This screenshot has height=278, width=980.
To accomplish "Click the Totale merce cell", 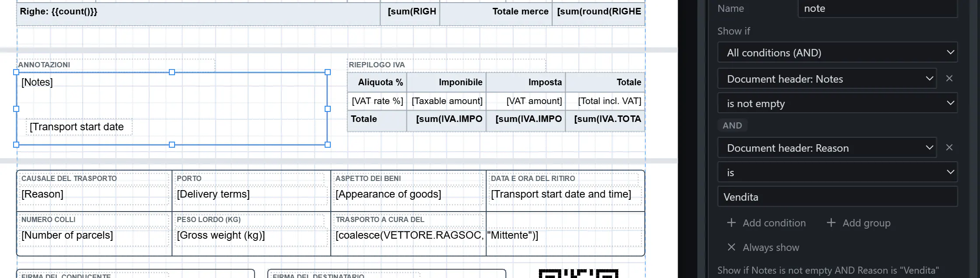I will 496,14.
